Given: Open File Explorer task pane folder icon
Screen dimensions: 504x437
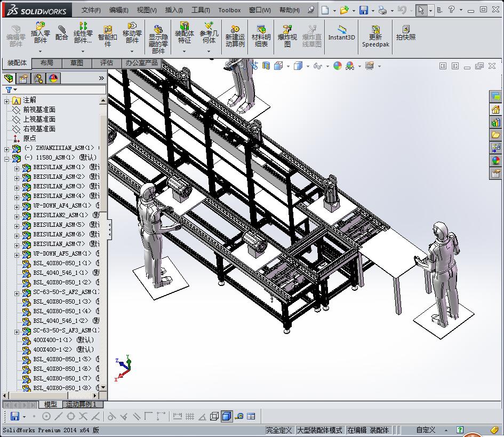Looking at the screenshot, I should pyautogui.click(x=495, y=135).
